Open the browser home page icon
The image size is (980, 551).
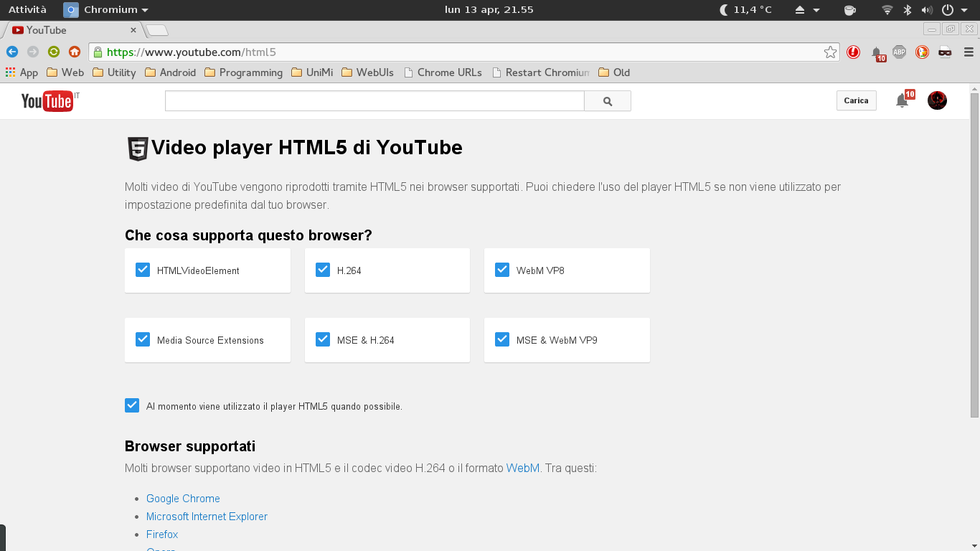click(x=74, y=52)
